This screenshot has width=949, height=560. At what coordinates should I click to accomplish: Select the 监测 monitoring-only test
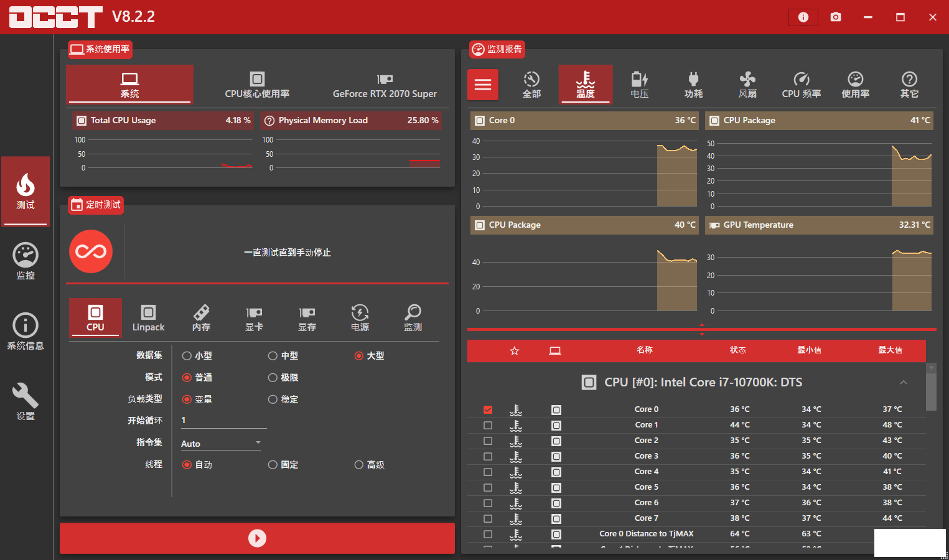(413, 318)
